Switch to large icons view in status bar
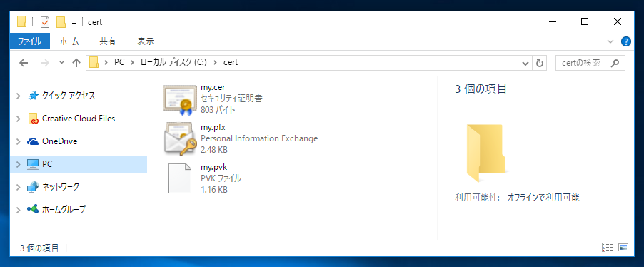This screenshot has height=267, width=644. point(623,247)
